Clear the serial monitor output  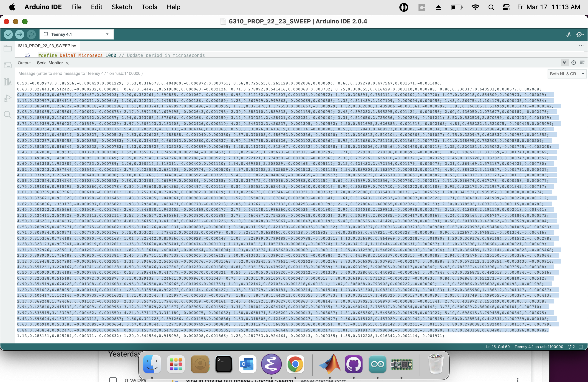coord(582,62)
